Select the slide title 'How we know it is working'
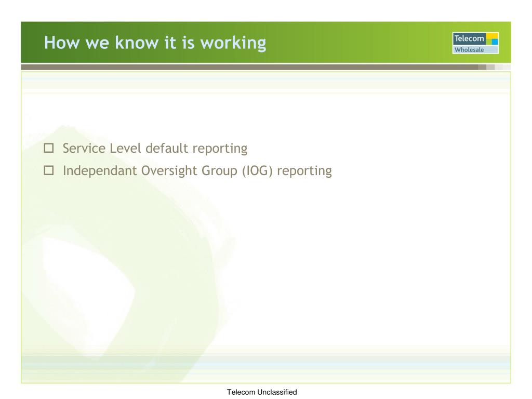The image size is (532, 399). 155,43
